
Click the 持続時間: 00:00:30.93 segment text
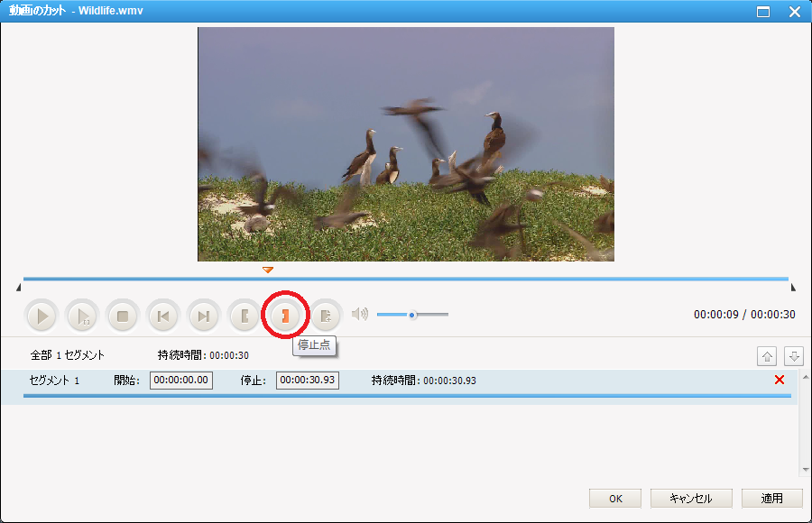click(424, 381)
